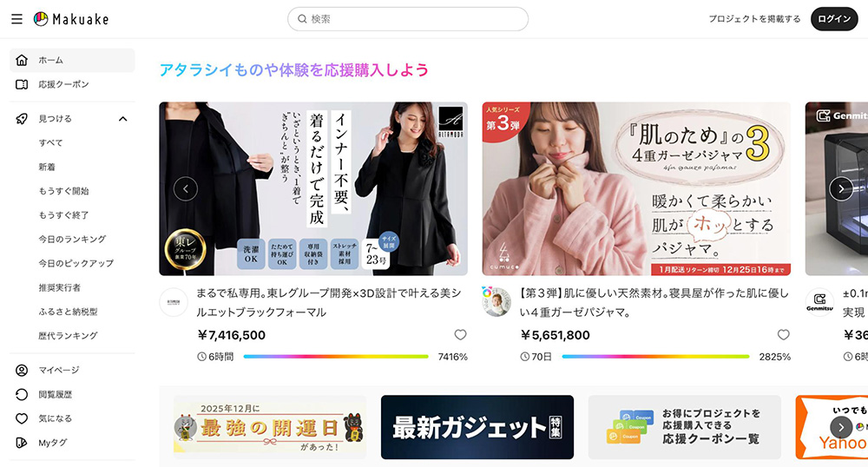Collapse the 見つける section chevron
The width and height of the screenshot is (868, 467).
pyautogui.click(x=123, y=118)
